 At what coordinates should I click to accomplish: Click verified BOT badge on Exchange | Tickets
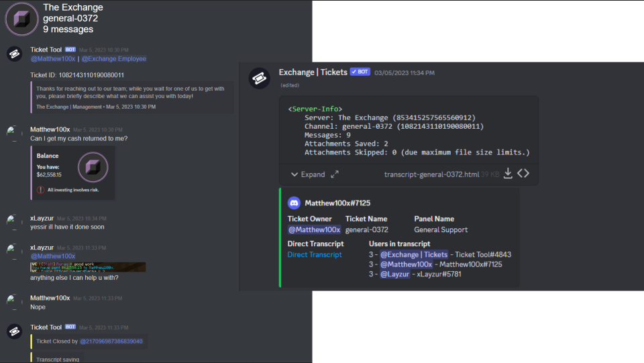(x=360, y=72)
